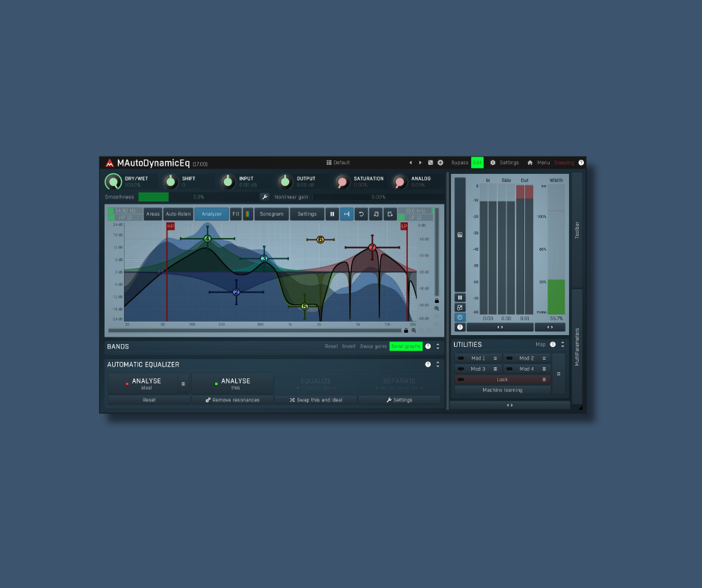Toggle analyzer Fill option

(235, 214)
